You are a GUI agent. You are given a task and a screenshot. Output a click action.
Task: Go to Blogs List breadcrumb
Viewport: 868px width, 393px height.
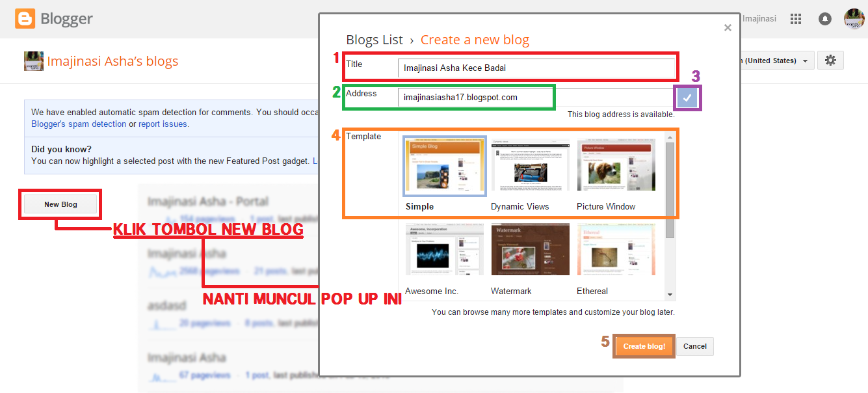pyautogui.click(x=374, y=40)
